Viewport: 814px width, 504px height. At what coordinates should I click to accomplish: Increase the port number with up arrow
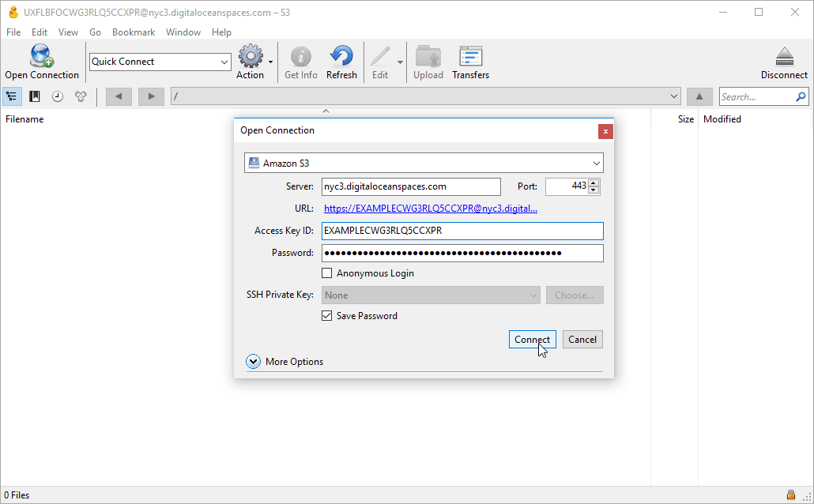(594, 182)
